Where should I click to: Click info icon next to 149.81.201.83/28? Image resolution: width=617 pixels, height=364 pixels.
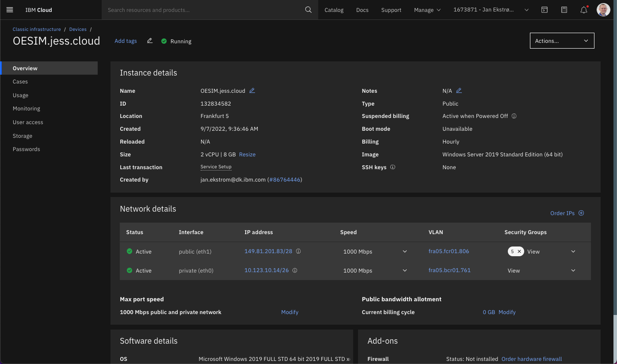coord(298,251)
